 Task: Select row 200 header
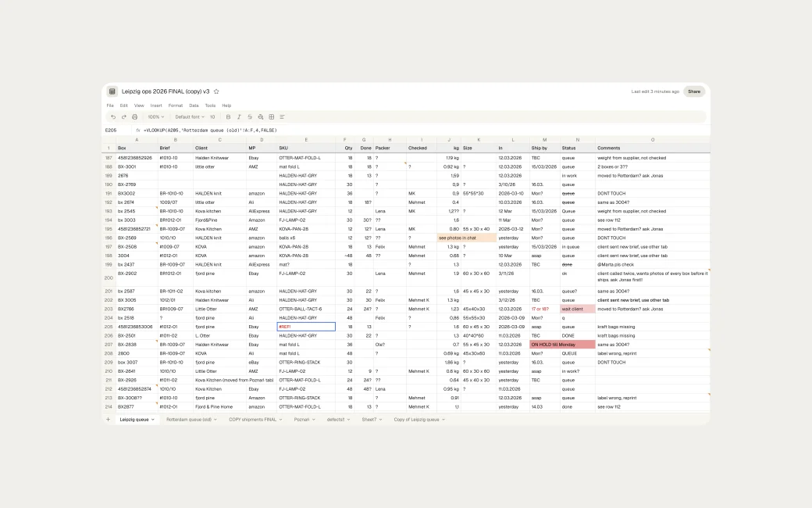109,278
